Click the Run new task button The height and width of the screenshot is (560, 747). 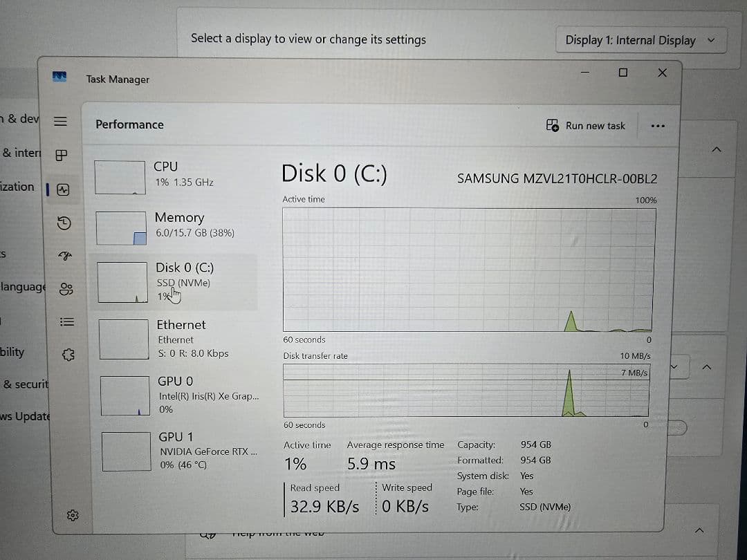[x=586, y=126]
